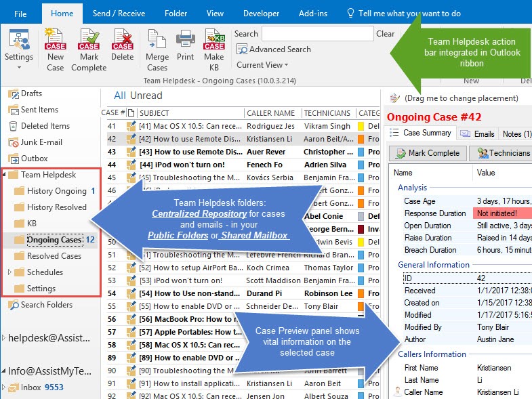Select the Author value Austin Jane

[x=495, y=339]
